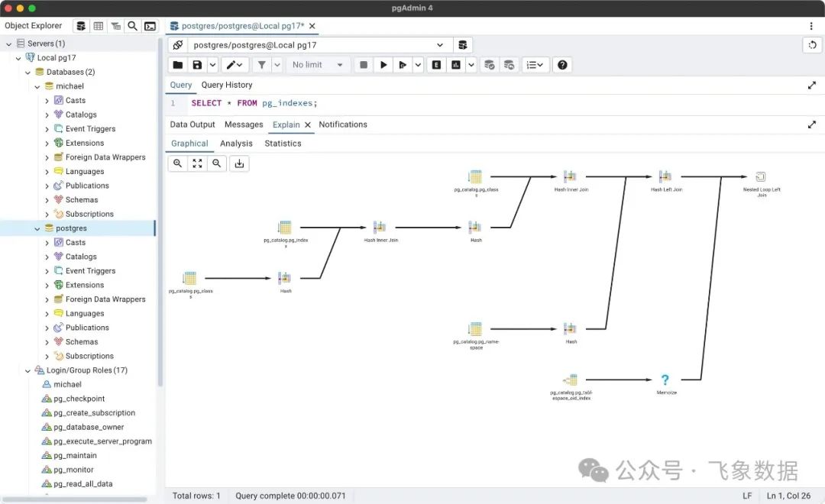The height and width of the screenshot is (504, 825).
Task: Open the No limit rows dropdown
Action: 318,65
